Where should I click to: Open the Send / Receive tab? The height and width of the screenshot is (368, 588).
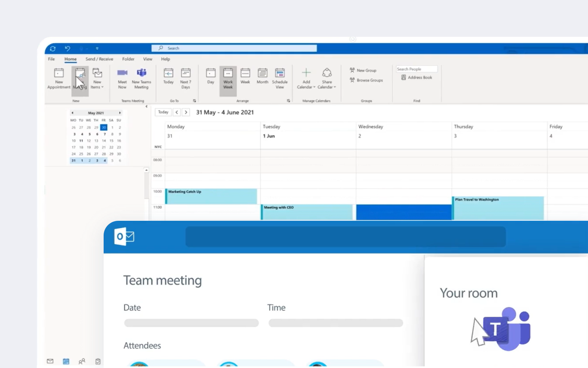point(99,59)
